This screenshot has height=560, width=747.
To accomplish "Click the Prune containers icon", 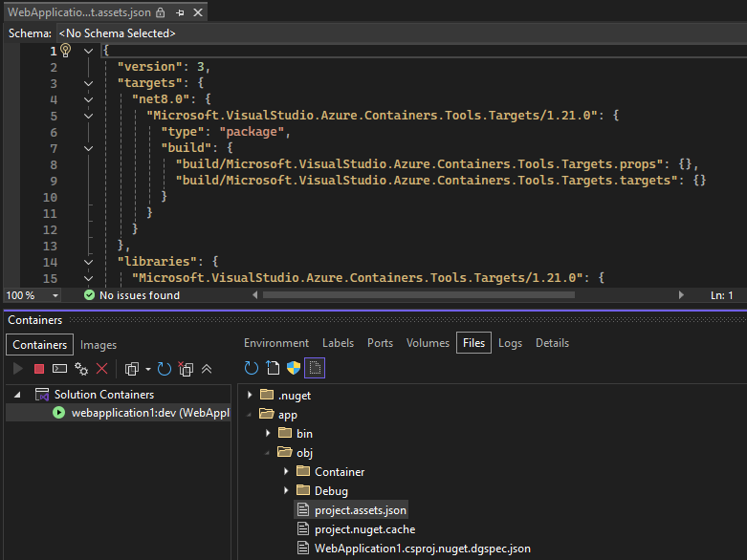I will point(186,369).
